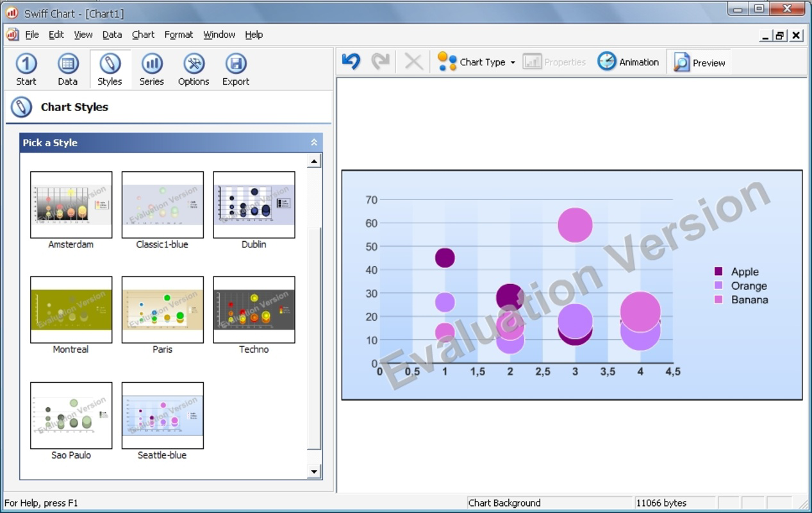The width and height of the screenshot is (812, 513).
Task: Toggle the Preview button
Action: tap(699, 62)
